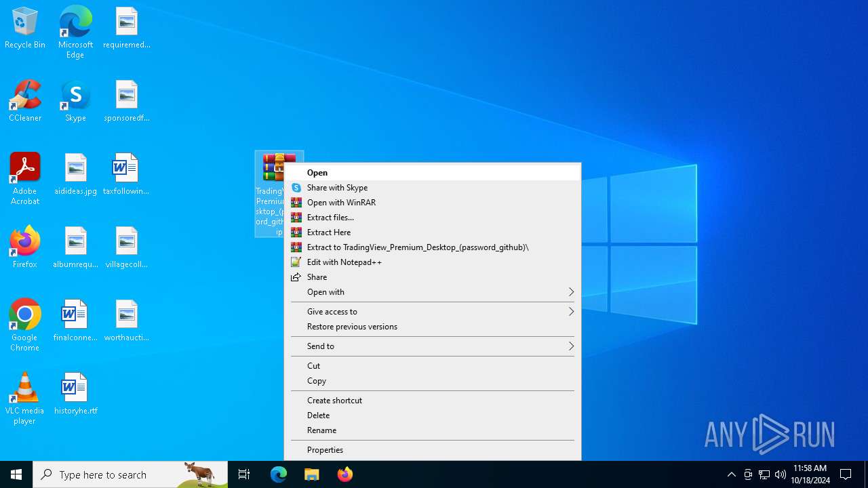This screenshot has height=488, width=868.
Task: Select the TradingView zip archive icon
Action: [x=270, y=194]
